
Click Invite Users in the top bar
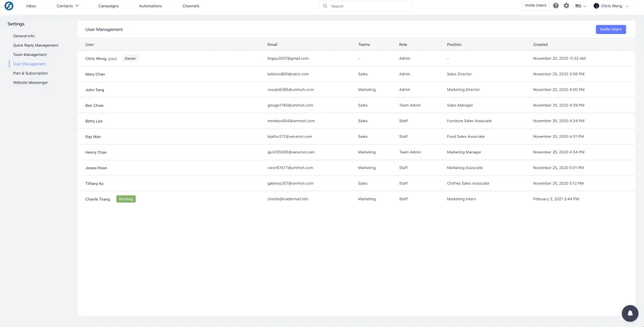pos(536,6)
